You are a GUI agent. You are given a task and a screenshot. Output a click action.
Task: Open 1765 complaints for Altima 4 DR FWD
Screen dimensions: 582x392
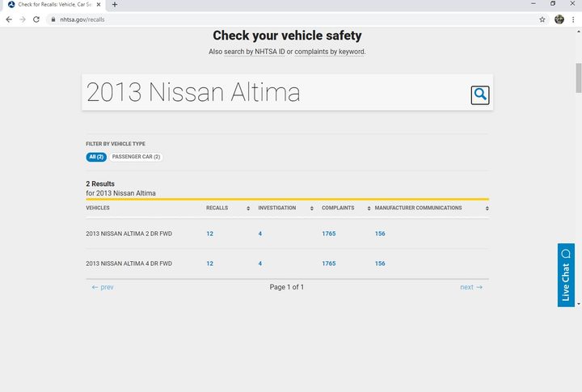pyautogui.click(x=328, y=263)
